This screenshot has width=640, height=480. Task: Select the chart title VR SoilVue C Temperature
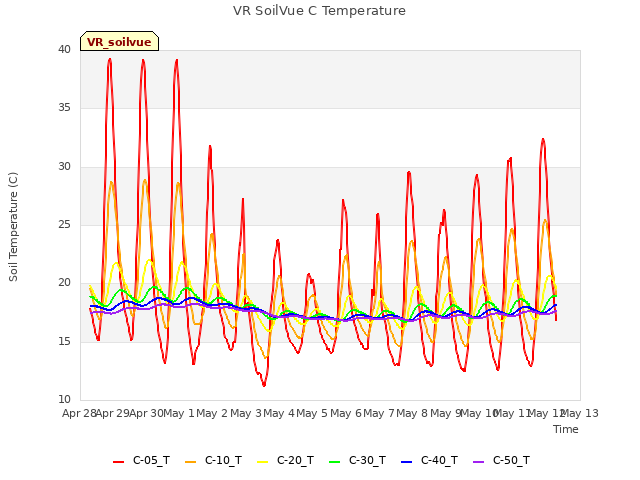coord(319,11)
